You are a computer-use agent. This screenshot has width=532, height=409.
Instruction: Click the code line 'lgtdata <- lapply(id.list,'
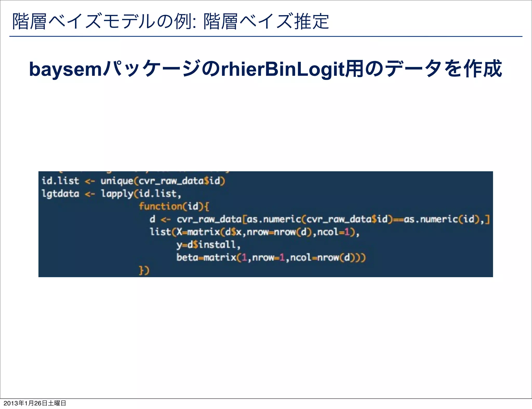(x=111, y=194)
